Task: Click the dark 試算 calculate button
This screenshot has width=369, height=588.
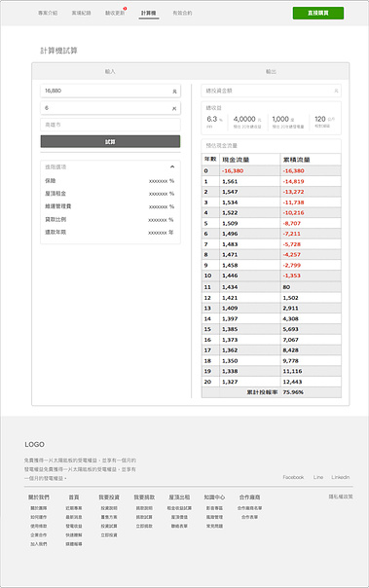Action: point(110,142)
